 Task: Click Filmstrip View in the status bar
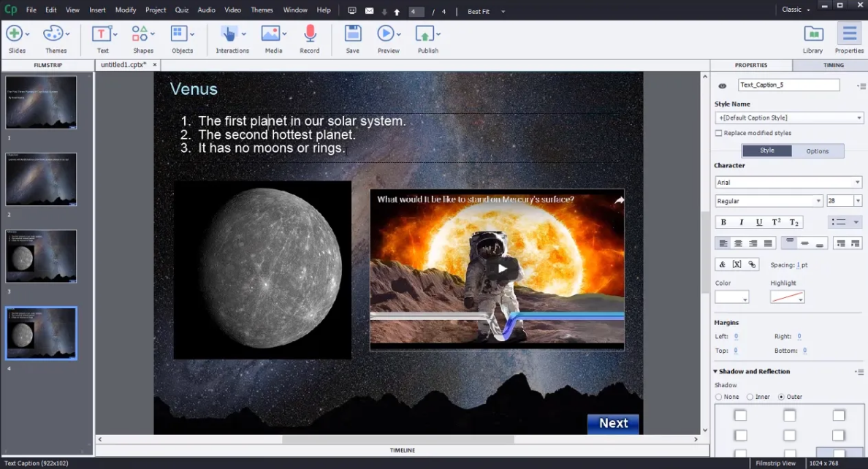coord(775,463)
